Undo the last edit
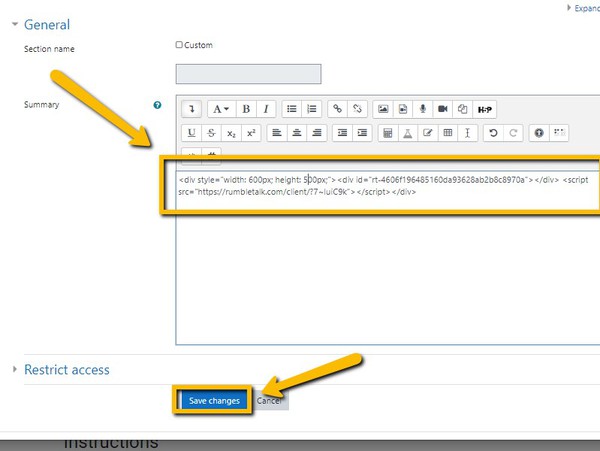600x451 pixels. (x=492, y=132)
